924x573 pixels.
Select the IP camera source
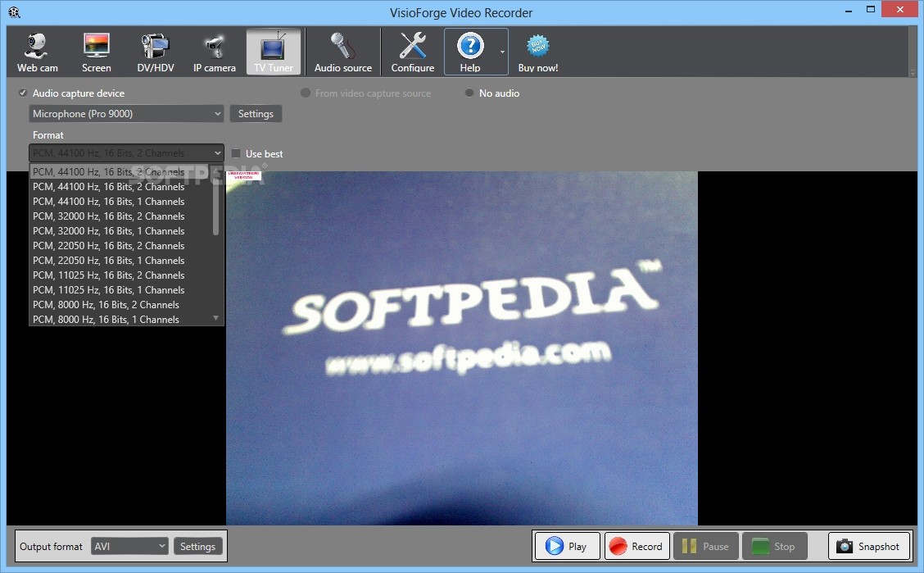pos(215,52)
